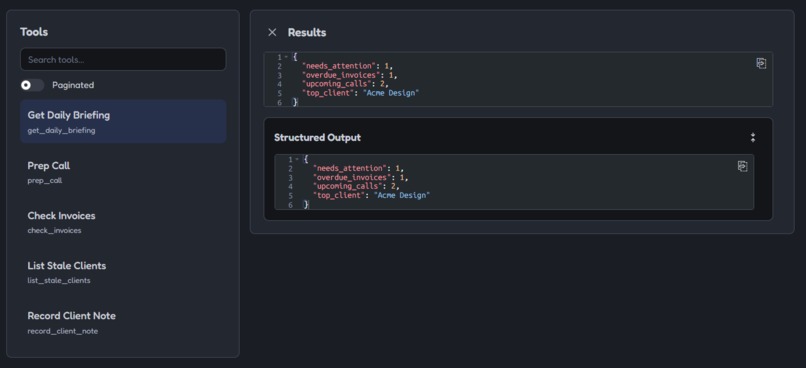The image size is (806, 368).
Task: Click the get_daily_briefing identifier text
Action: 61,131
